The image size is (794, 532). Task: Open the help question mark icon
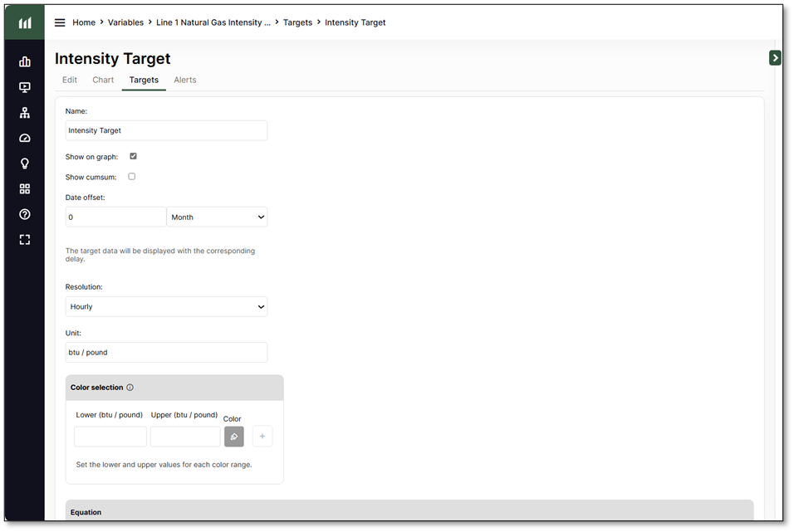[x=25, y=214]
